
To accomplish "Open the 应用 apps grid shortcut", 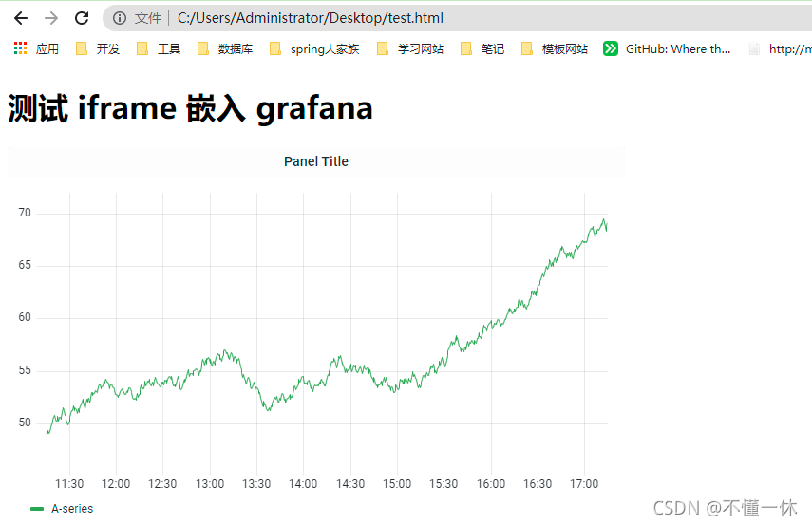I will tap(36, 48).
